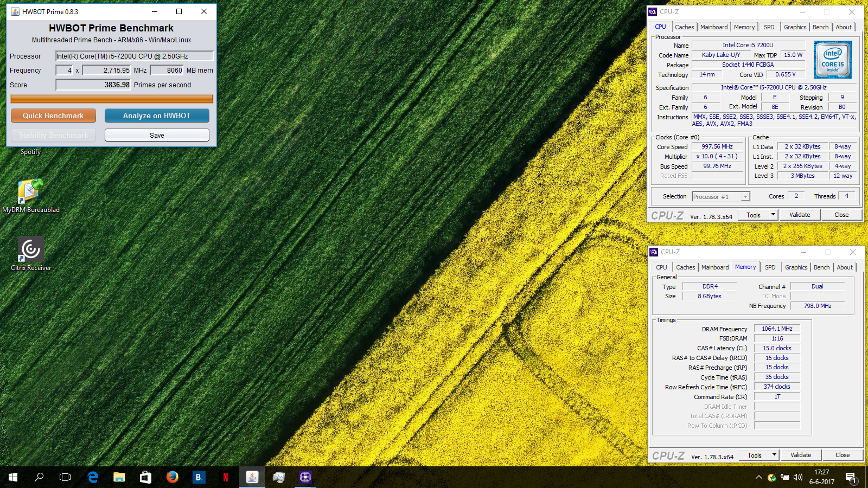Click the frequency 2,715.95 MHz field
The image size is (868, 488).
coord(106,70)
